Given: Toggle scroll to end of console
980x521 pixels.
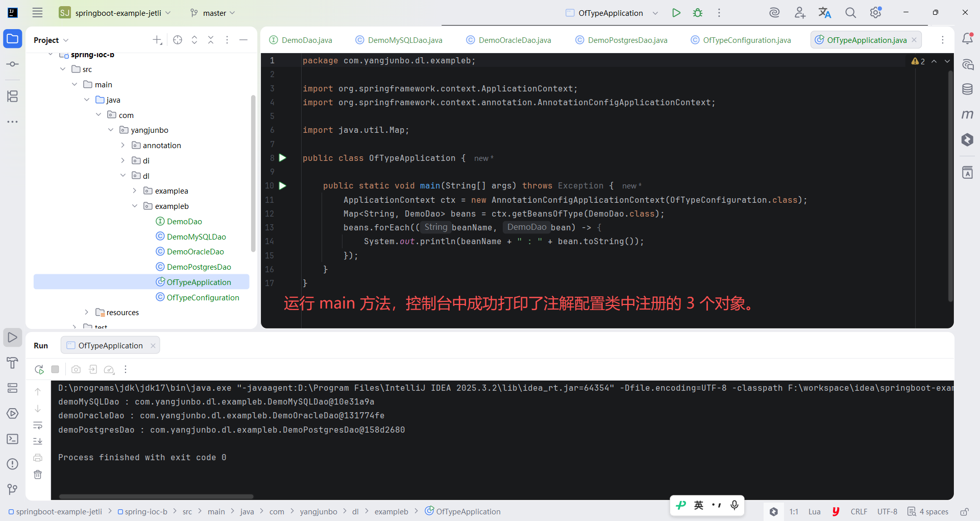Looking at the screenshot, I should (38, 441).
